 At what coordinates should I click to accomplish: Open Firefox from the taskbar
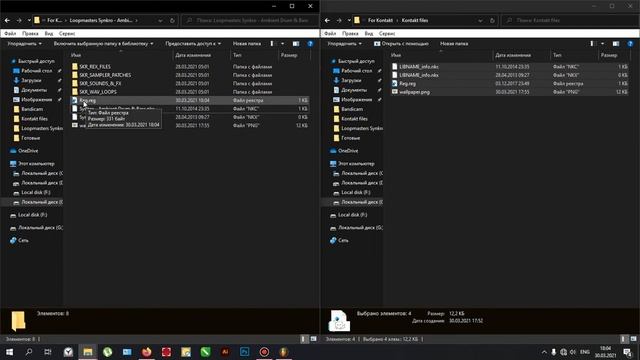pos(147,352)
